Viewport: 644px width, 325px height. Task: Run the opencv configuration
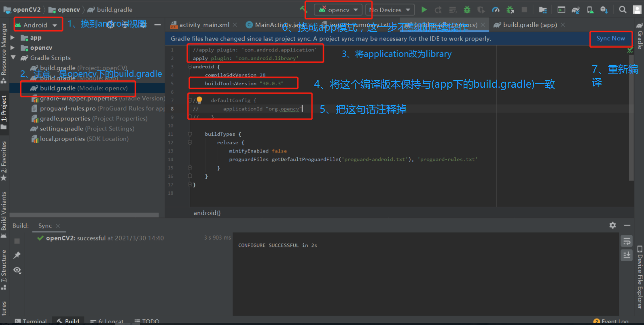coord(424,10)
